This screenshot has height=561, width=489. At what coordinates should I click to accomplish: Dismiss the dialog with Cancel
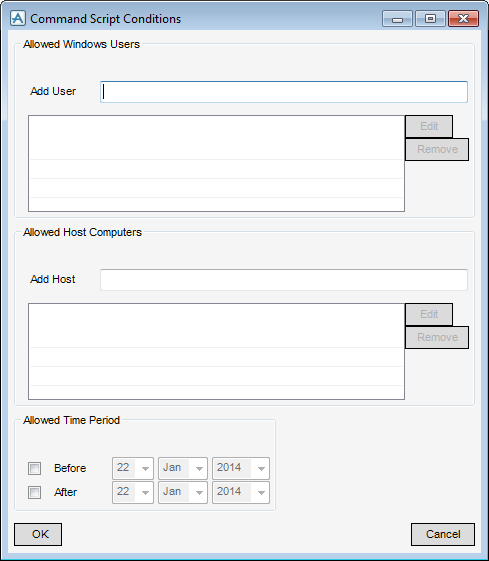click(443, 534)
